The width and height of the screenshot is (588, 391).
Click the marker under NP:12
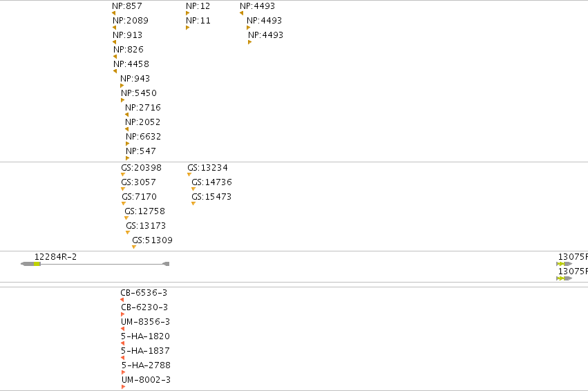(x=187, y=13)
